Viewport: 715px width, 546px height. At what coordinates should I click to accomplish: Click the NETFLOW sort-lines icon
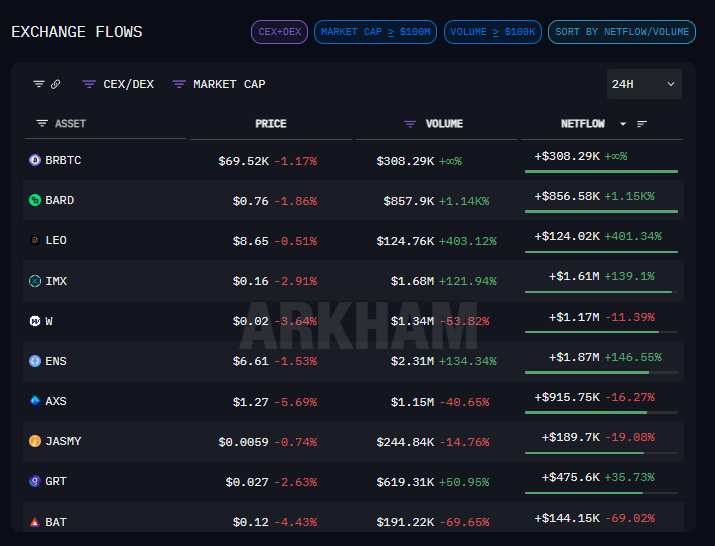[642, 124]
